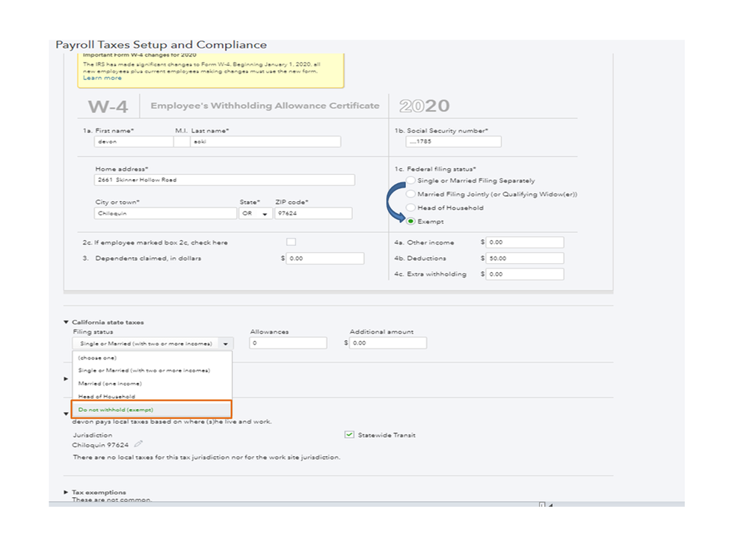This screenshot has height=560, width=747.
Task: Open the Learn more link
Action: 102,78
